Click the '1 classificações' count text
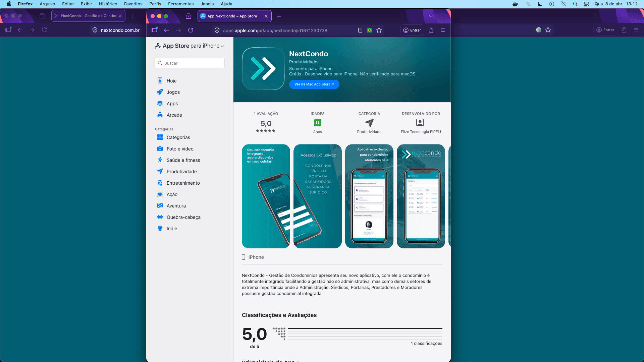This screenshot has height=362, width=644. coord(426,344)
